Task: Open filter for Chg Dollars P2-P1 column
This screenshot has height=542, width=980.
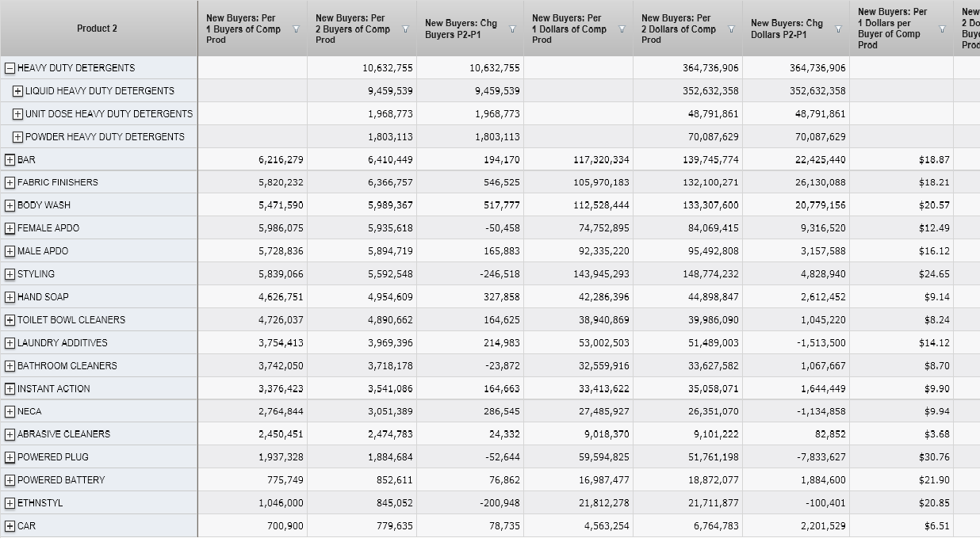Action: tap(838, 29)
